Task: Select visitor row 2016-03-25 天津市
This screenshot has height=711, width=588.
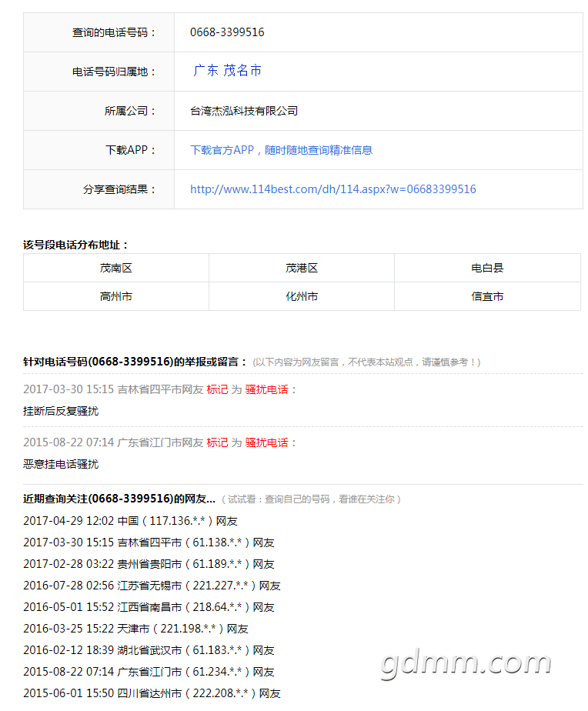Action: (135, 629)
